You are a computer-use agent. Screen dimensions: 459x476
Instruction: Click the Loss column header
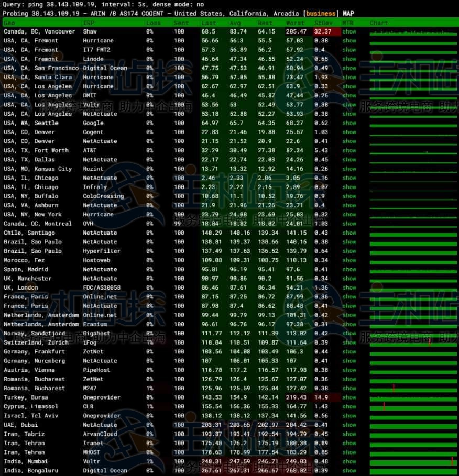point(153,23)
